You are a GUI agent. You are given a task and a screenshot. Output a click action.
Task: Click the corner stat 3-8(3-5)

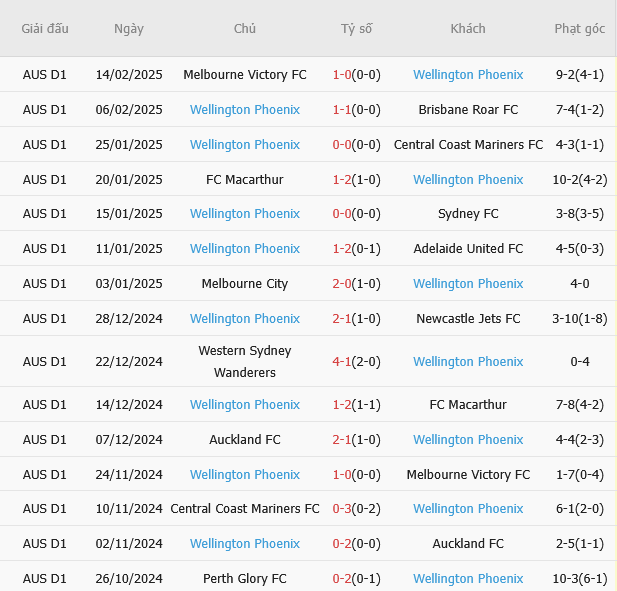(x=580, y=214)
